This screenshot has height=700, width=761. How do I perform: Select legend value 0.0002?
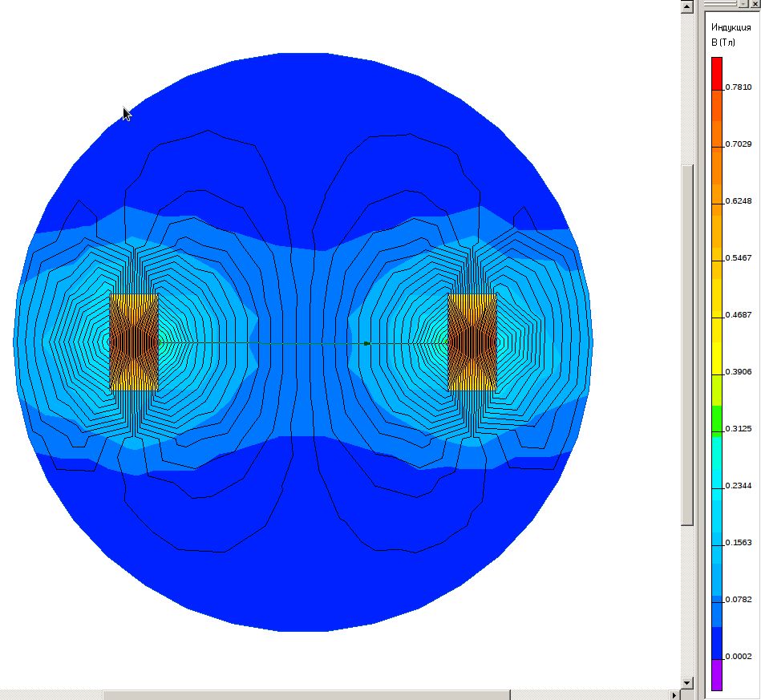coord(739,657)
